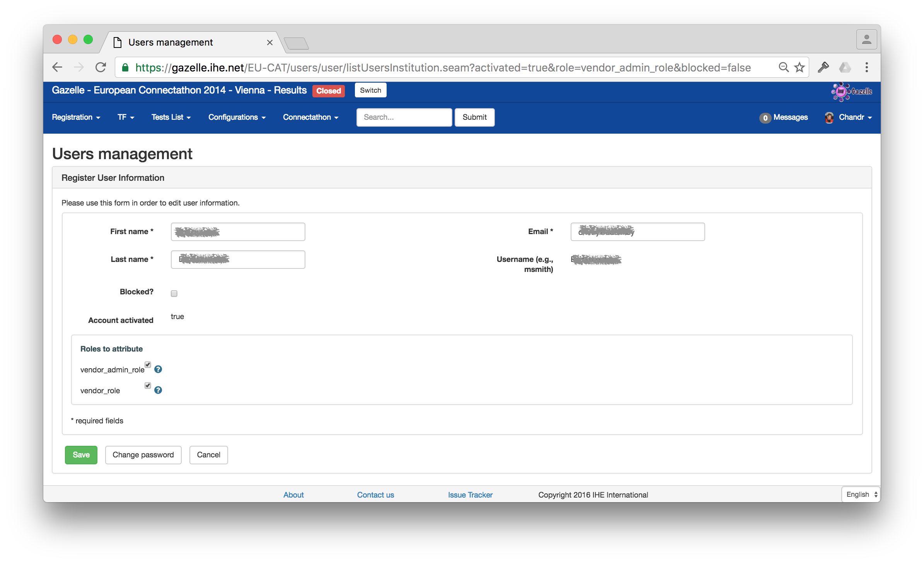Click inside the Search field
924x564 pixels.
(404, 117)
